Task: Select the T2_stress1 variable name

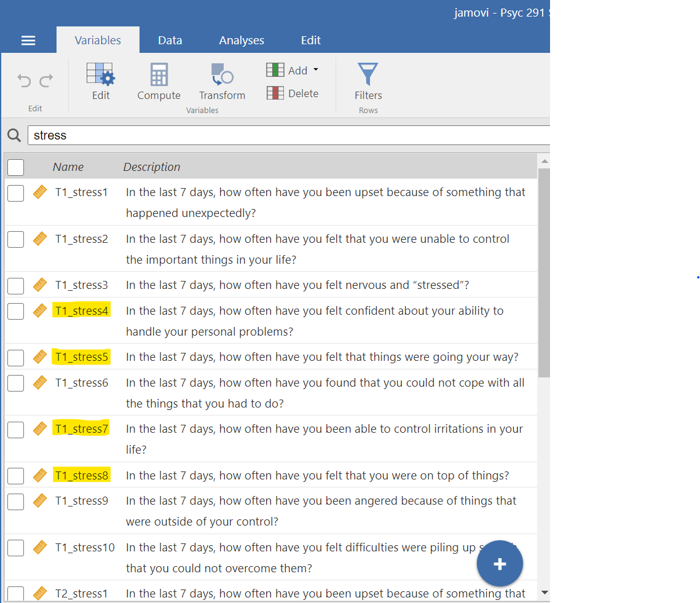Action: point(82,594)
